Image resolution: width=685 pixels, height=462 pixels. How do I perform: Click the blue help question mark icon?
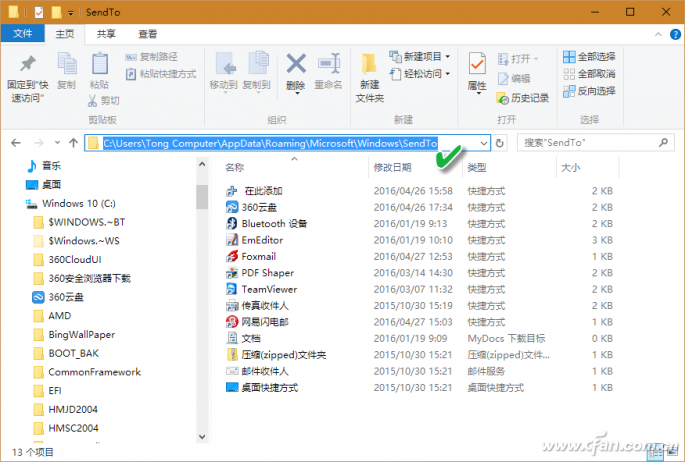[675, 34]
